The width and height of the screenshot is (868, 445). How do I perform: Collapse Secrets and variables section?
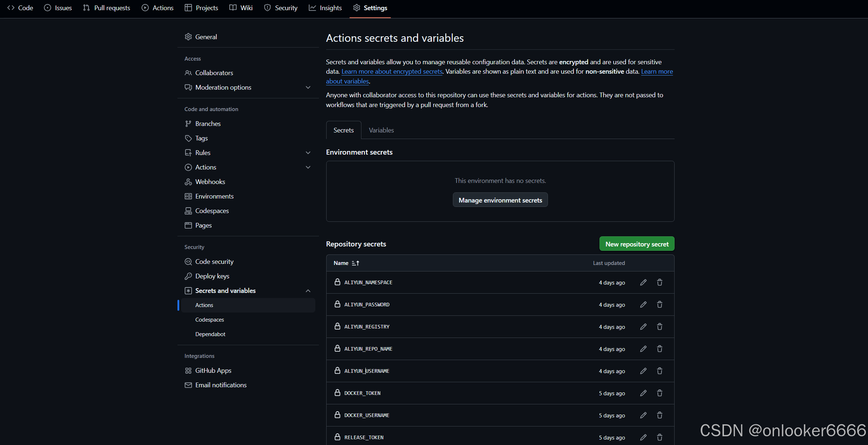pos(308,291)
